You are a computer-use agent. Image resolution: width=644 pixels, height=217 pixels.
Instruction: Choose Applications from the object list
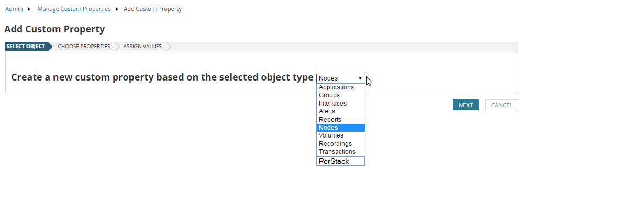tap(336, 87)
